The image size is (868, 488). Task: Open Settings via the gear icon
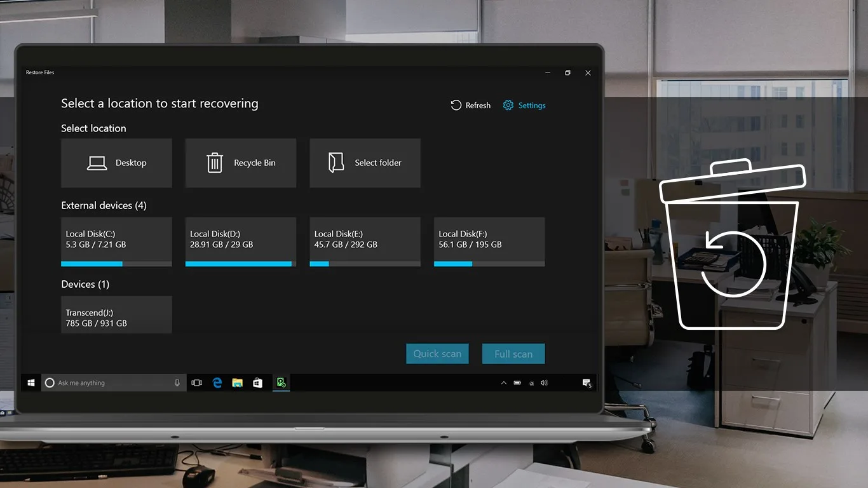tap(508, 105)
